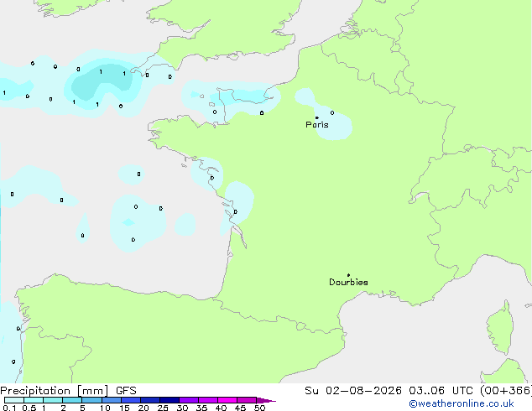Click the '(00+366)' forecast offset text
This screenshot has width=532, height=411.
[x=506, y=391]
